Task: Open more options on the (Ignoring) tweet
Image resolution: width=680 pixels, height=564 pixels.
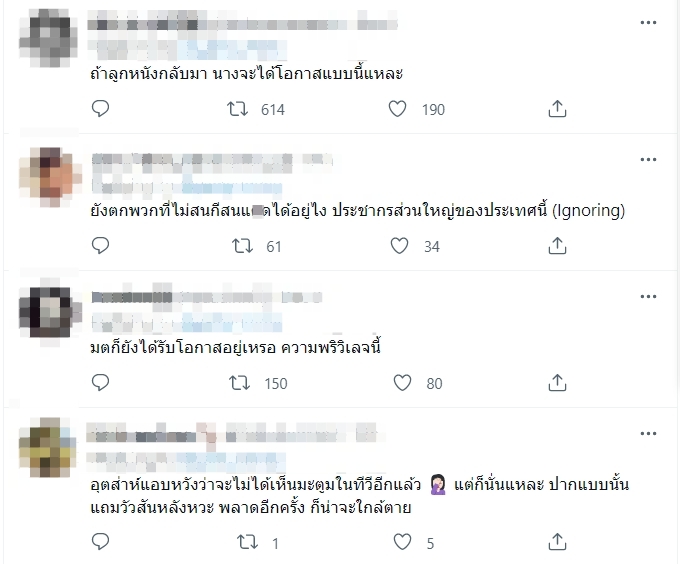Action: tap(648, 160)
